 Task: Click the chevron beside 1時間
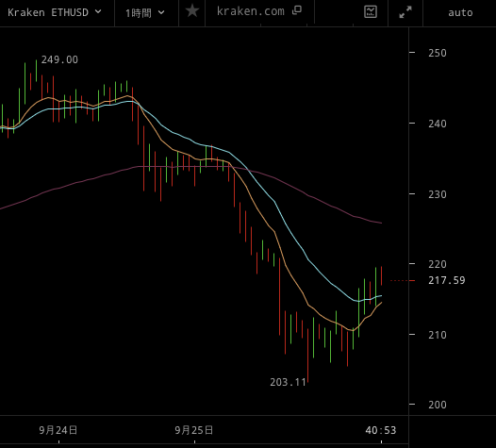pyautogui.click(x=161, y=12)
